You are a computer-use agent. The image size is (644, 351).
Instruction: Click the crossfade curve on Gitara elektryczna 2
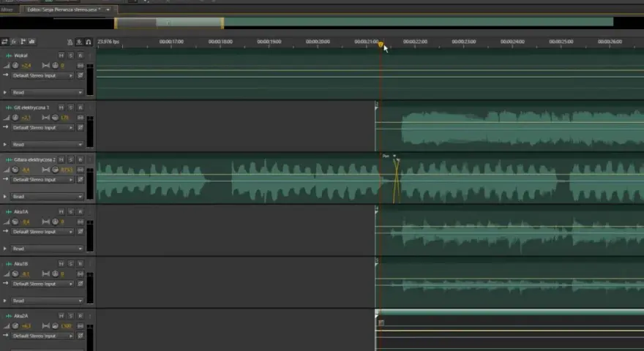coord(397,181)
